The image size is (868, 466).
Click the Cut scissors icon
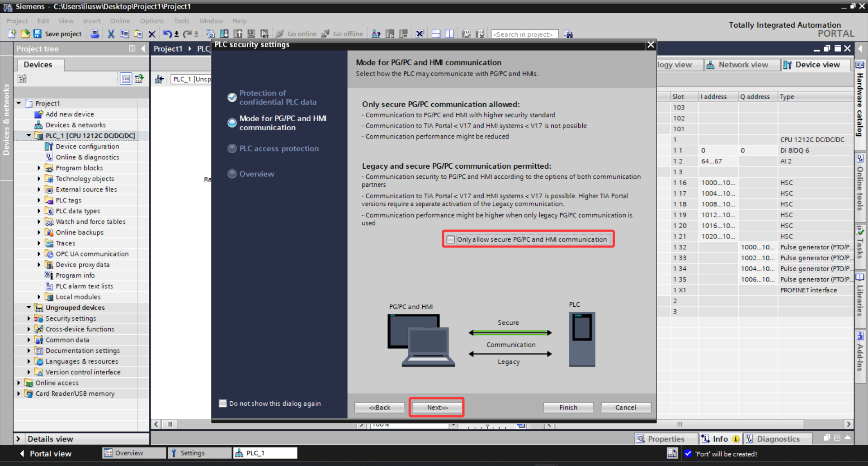111,34
